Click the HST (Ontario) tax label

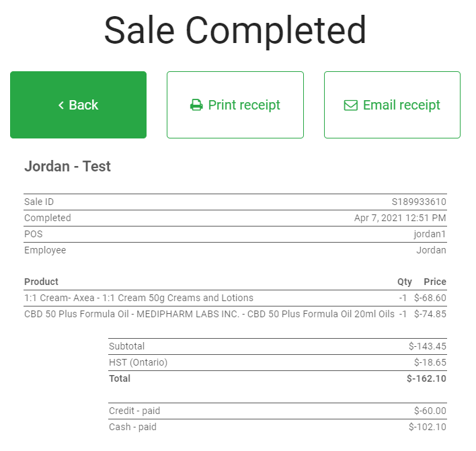138,362
